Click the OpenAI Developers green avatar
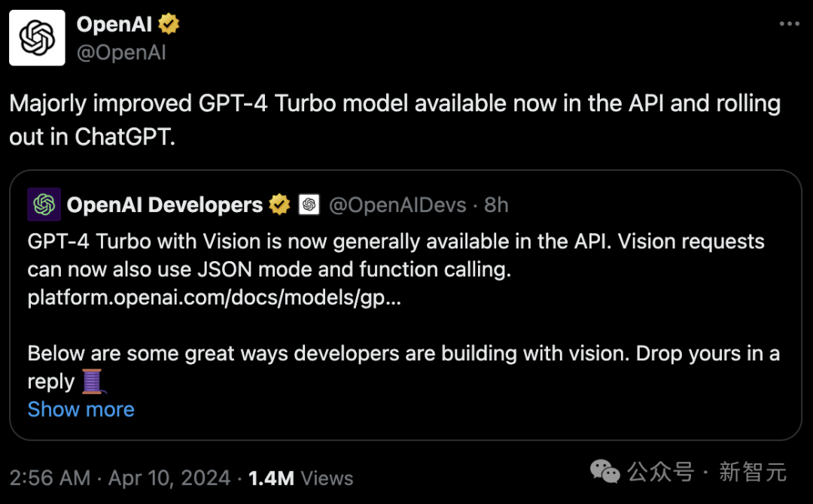813x504 pixels. [44, 205]
